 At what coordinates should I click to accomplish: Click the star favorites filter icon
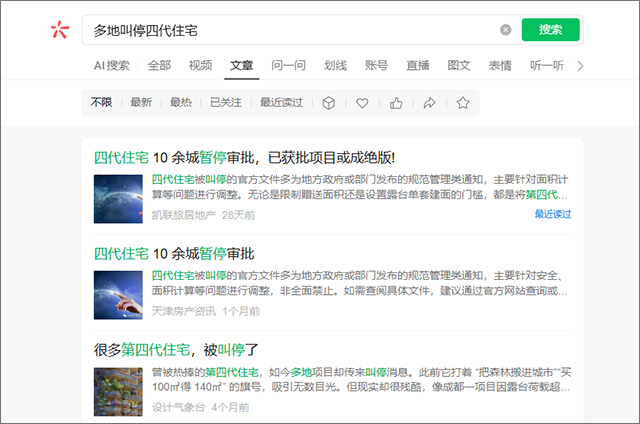click(463, 102)
